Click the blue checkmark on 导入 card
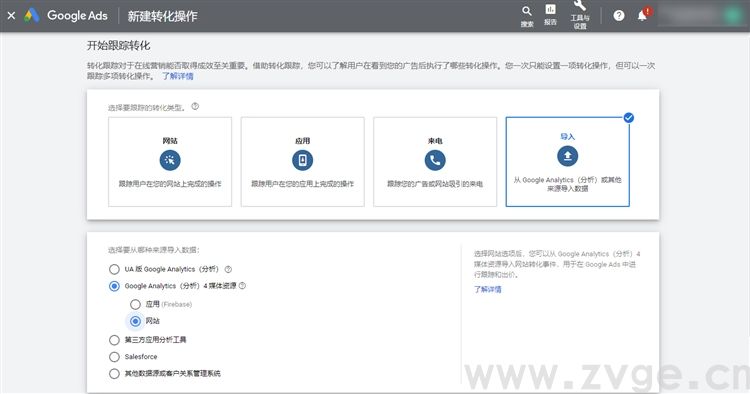This screenshot has width=750, height=394. pyautogui.click(x=629, y=118)
